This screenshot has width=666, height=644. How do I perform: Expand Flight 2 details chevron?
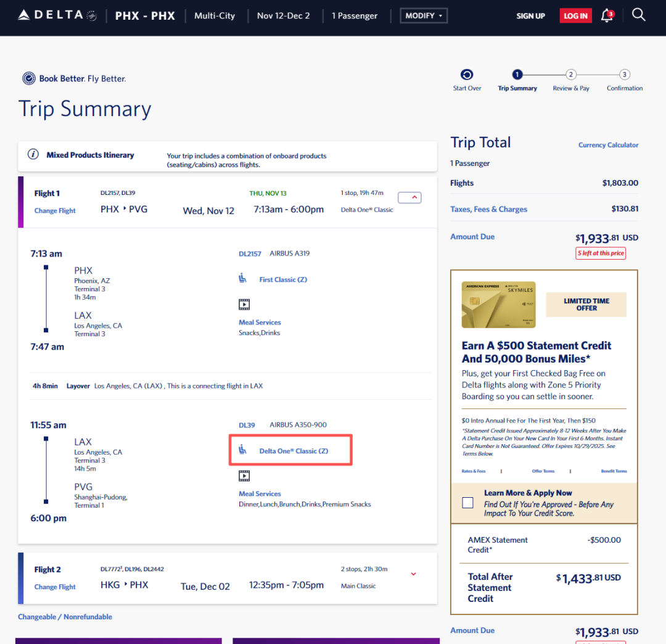(x=413, y=574)
